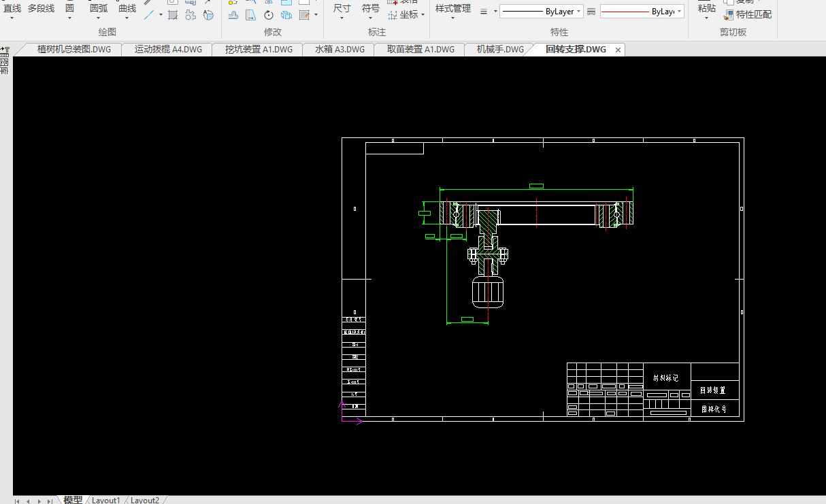Click the 粘贴 paste button
Image resolution: width=826 pixels, height=504 pixels.
click(707, 8)
